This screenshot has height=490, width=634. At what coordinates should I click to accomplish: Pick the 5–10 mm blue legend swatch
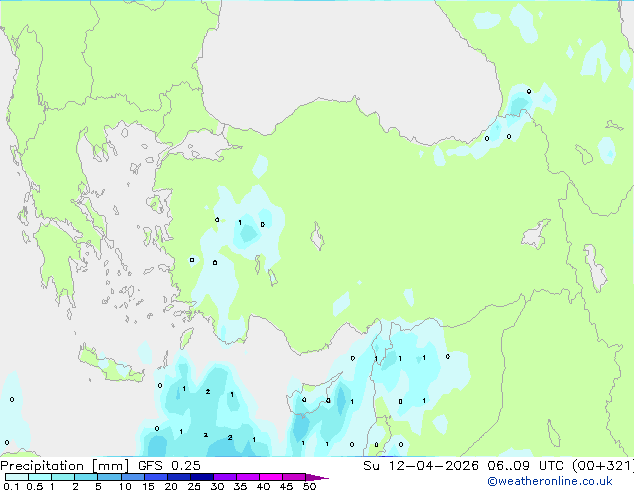[109, 477]
